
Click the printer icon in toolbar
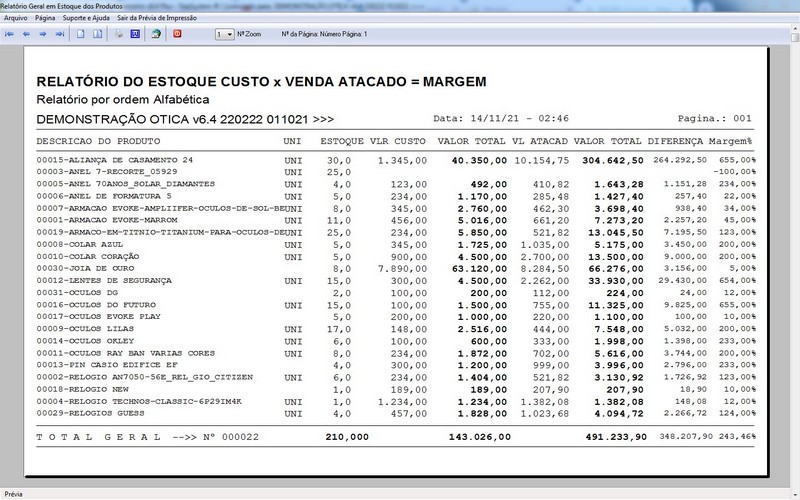pyautogui.click(x=118, y=34)
